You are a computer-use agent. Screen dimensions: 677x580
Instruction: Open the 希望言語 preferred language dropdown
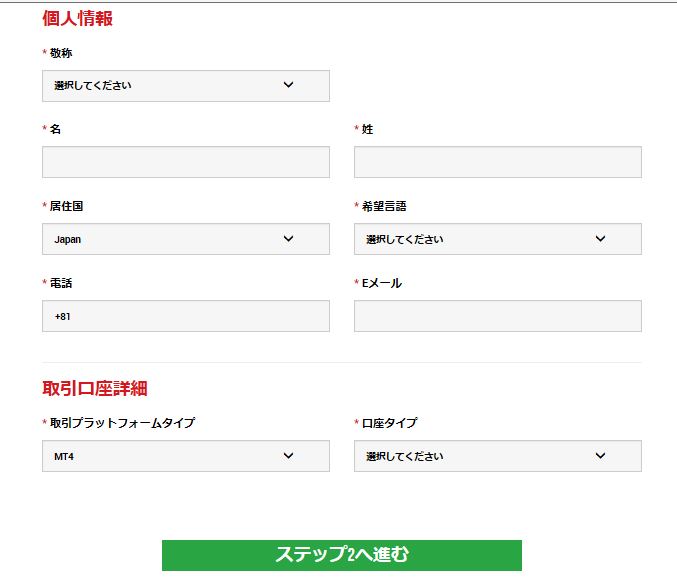point(498,239)
